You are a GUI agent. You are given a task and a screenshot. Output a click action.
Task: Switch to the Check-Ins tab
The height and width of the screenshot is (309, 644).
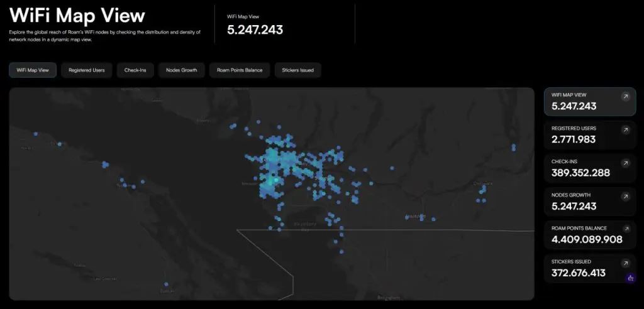point(135,70)
